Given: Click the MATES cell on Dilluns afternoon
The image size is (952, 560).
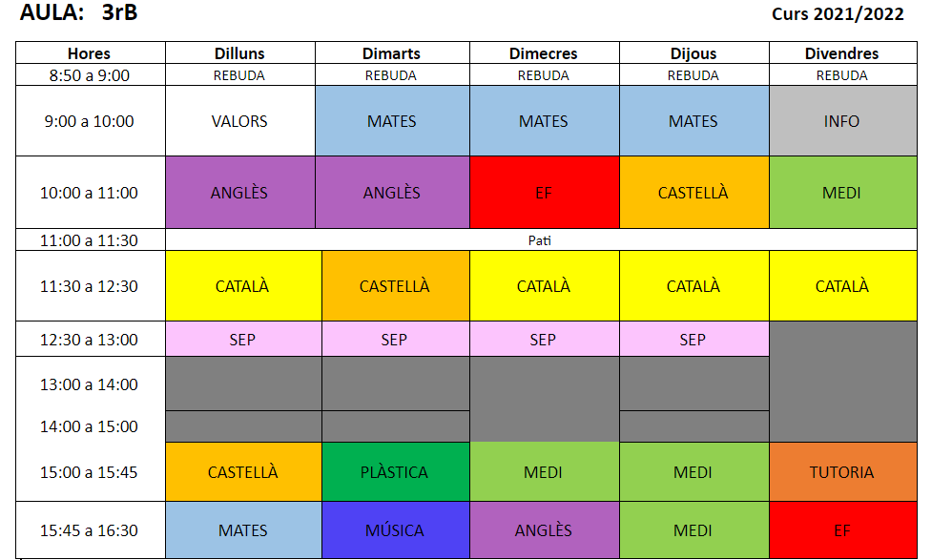Looking at the screenshot, I should click(x=243, y=530).
